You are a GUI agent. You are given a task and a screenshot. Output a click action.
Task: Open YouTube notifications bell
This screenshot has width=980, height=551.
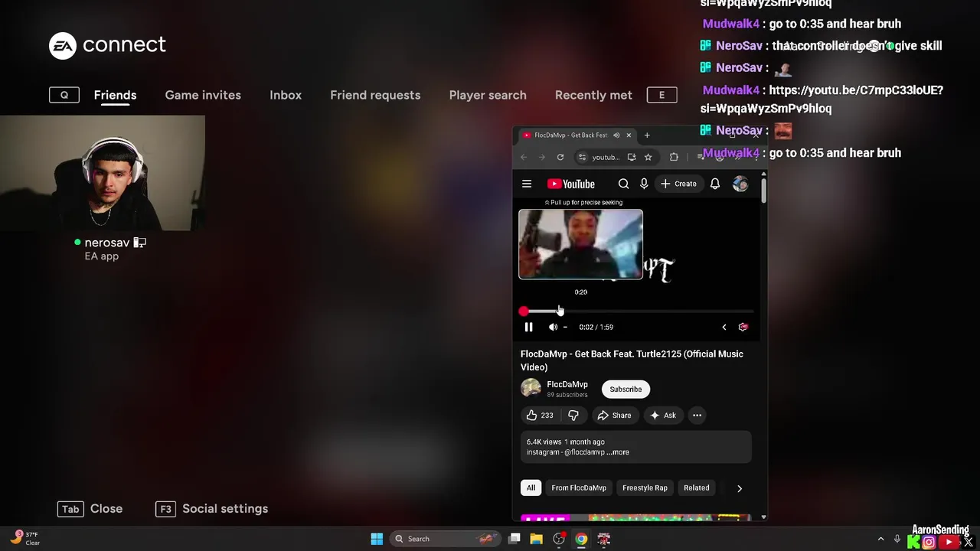(715, 184)
